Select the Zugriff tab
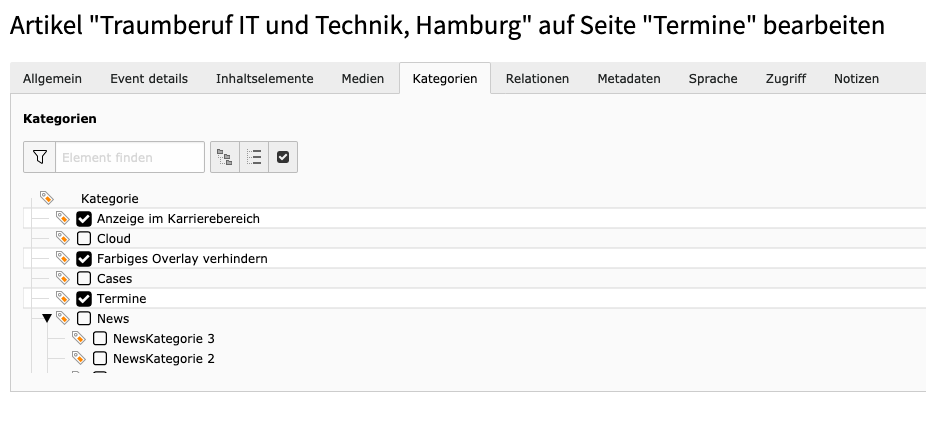 (x=785, y=79)
